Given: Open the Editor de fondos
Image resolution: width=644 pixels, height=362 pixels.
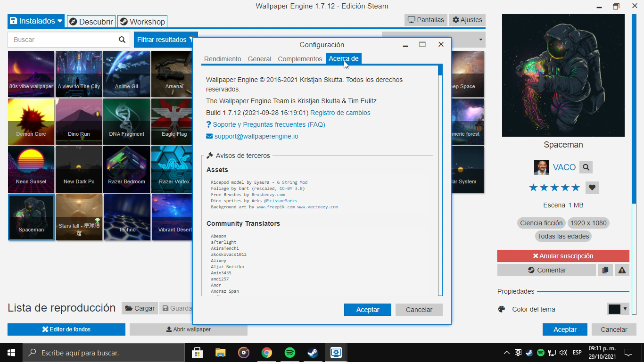Looking at the screenshot, I should tap(66, 329).
